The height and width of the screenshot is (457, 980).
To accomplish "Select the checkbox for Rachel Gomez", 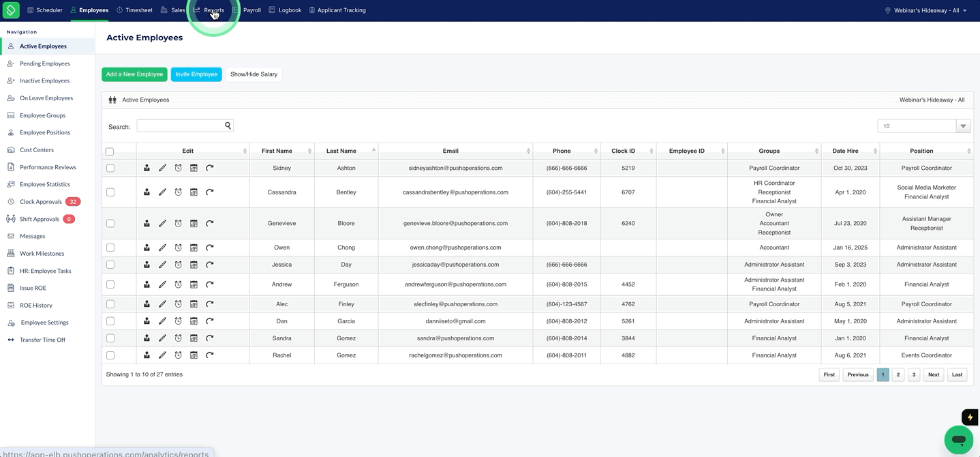I will point(110,355).
